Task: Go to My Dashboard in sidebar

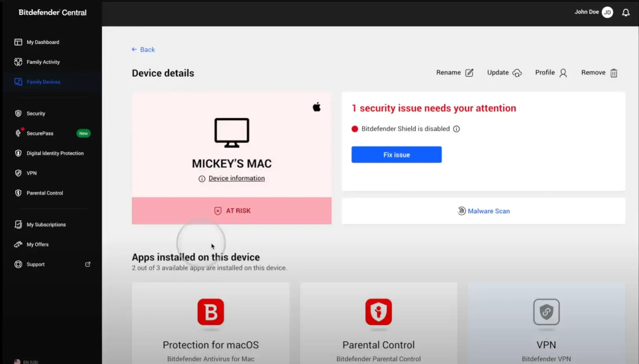Action: (43, 42)
